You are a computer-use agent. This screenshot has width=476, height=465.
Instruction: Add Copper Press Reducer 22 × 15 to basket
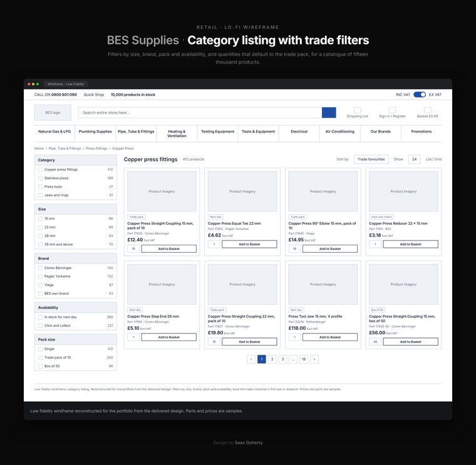[410, 244]
